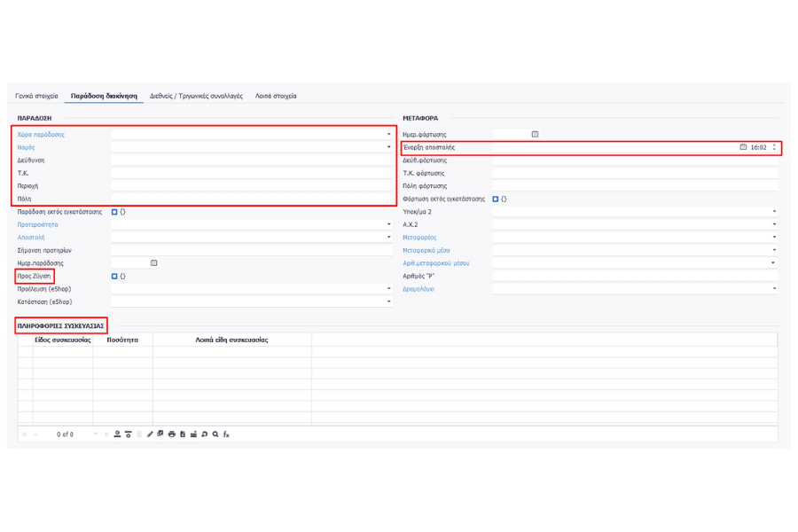Click the magnifier search icon in the grid toolbar

[x=215, y=434]
